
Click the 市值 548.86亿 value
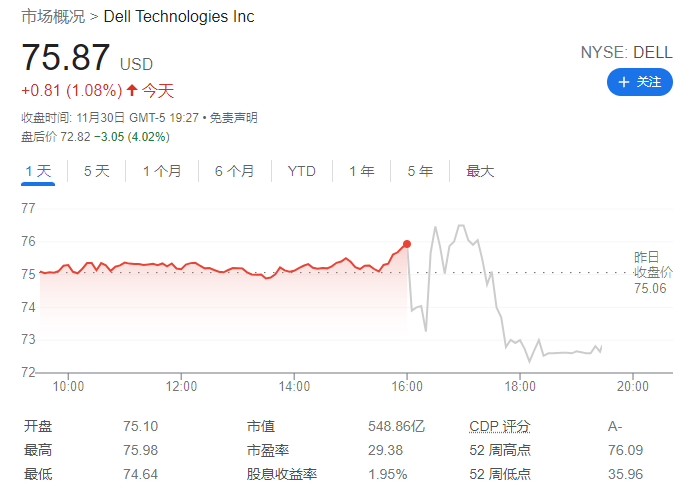pos(397,426)
